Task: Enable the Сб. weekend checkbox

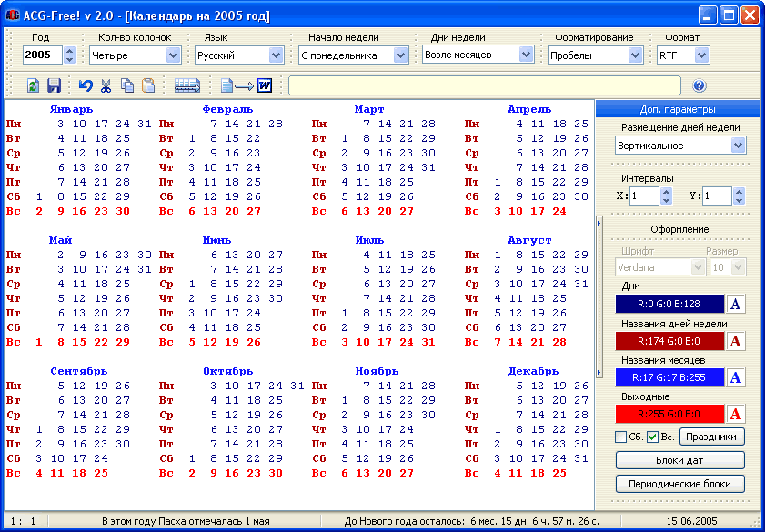Action: click(620, 437)
